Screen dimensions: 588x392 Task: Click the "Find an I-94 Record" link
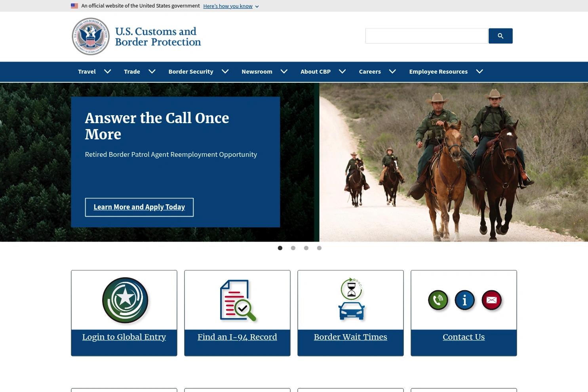coord(237,337)
